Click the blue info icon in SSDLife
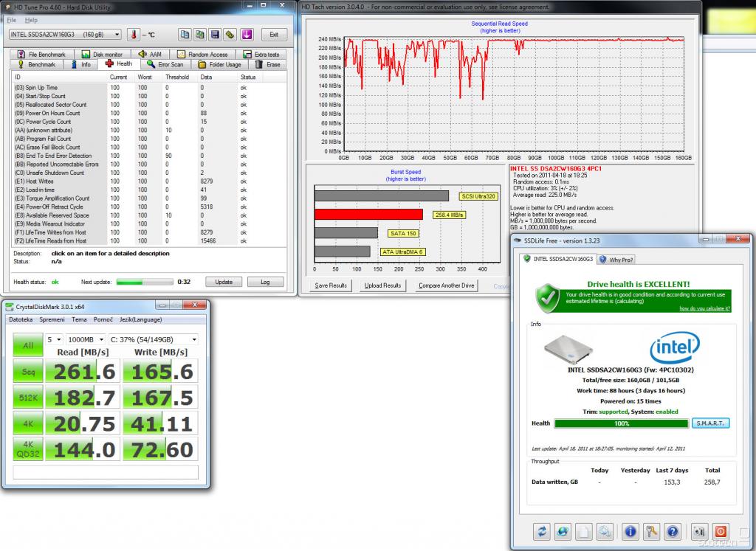This screenshot has height=551, width=756. pyautogui.click(x=630, y=531)
